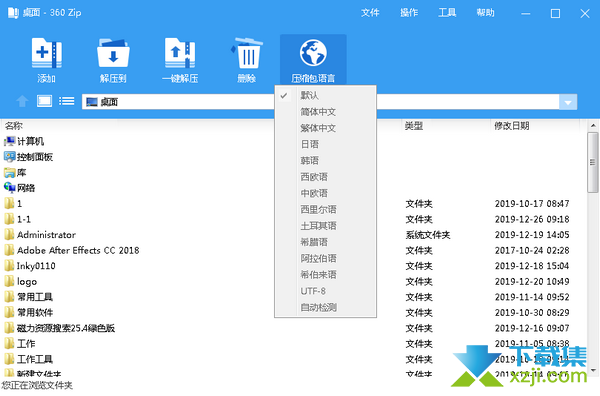Click the folder icon next to logo

9,281
